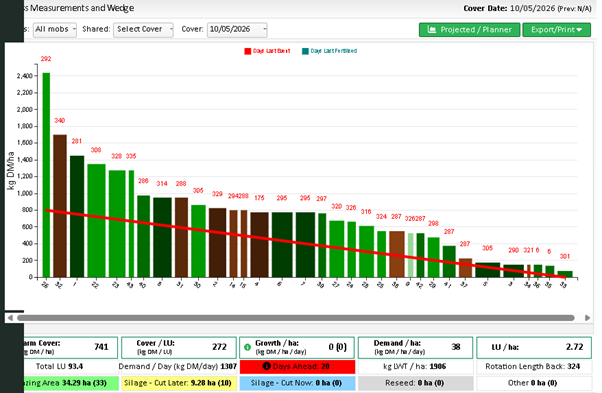Click left arrow of horizontal chart scrollbar
This screenshot has height=393, width=602.
(x=10, y=318)
